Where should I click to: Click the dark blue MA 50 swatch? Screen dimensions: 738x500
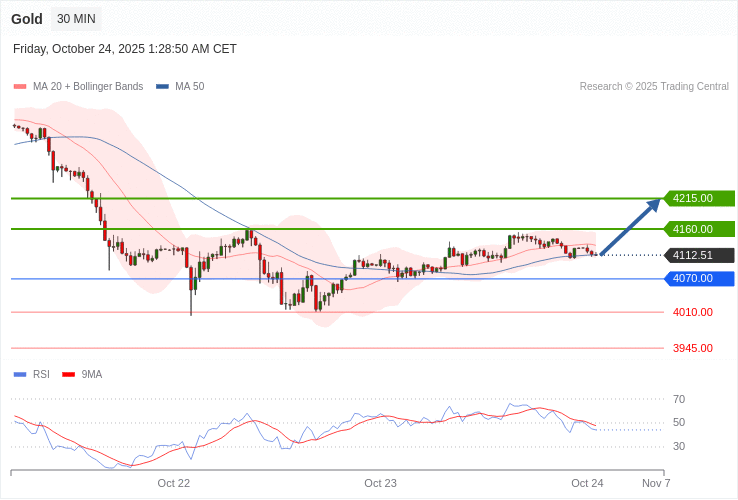point(162,87)
